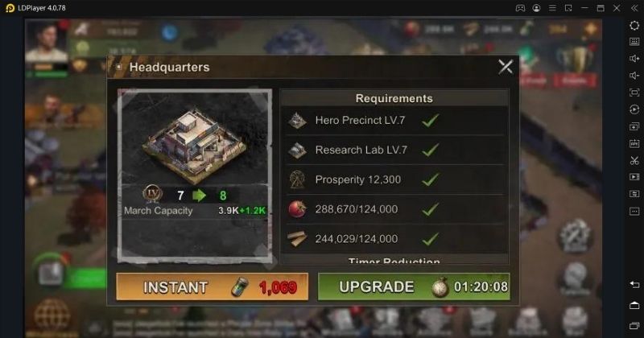Close the Headquarters dialog with the X
The width and height of the screenshot is (644, 338).
click(x=506, y=67)
